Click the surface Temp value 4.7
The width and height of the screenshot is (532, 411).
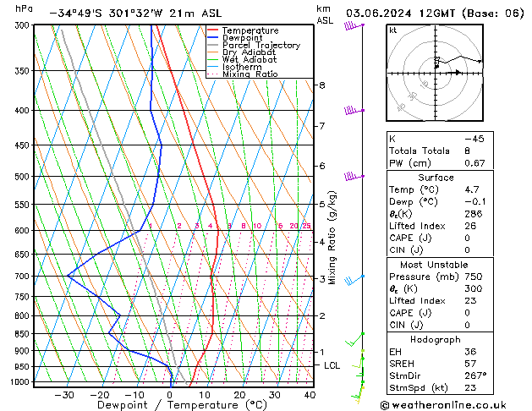pos(472,189)
